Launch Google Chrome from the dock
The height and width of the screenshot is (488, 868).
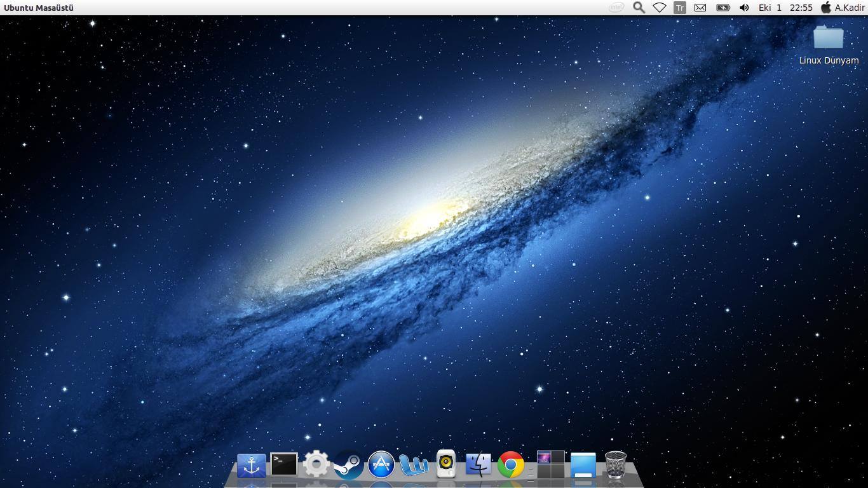coord(511,464)
